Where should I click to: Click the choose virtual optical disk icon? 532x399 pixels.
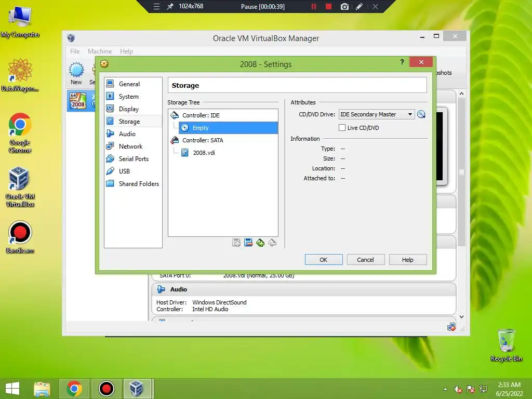(421, 114)
